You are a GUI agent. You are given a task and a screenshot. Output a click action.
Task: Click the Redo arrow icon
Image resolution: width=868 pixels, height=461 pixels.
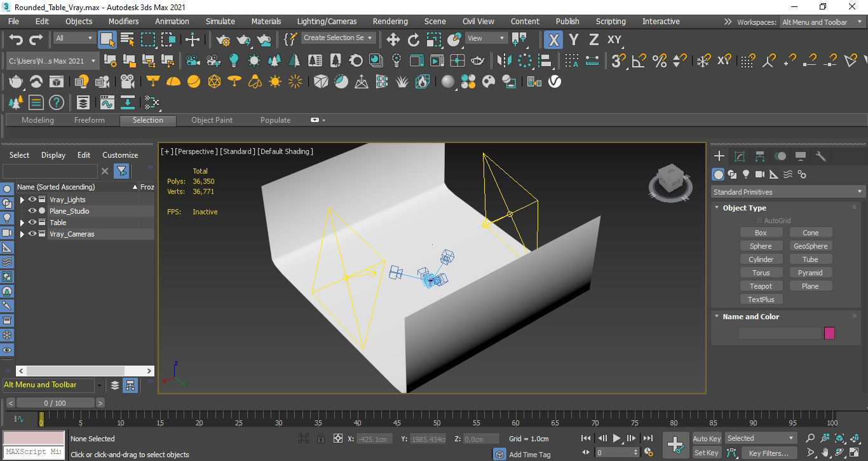(x=36, y=39)
